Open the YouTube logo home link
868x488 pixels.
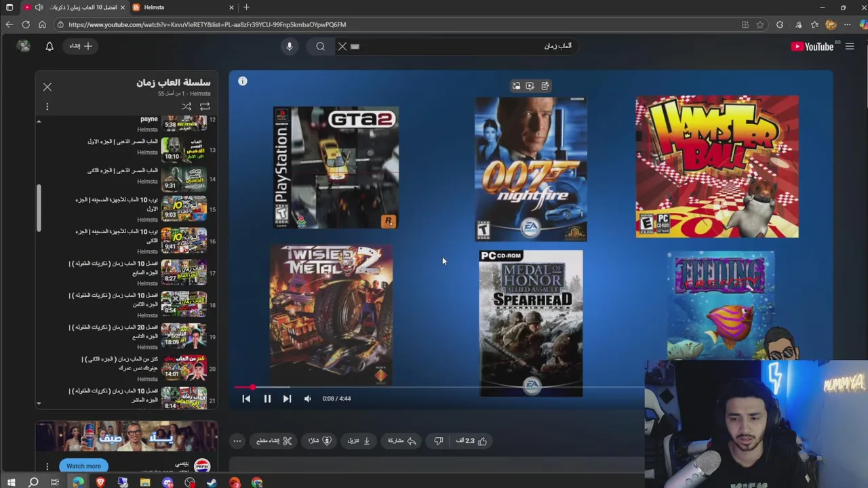click(x=812, y=46)
